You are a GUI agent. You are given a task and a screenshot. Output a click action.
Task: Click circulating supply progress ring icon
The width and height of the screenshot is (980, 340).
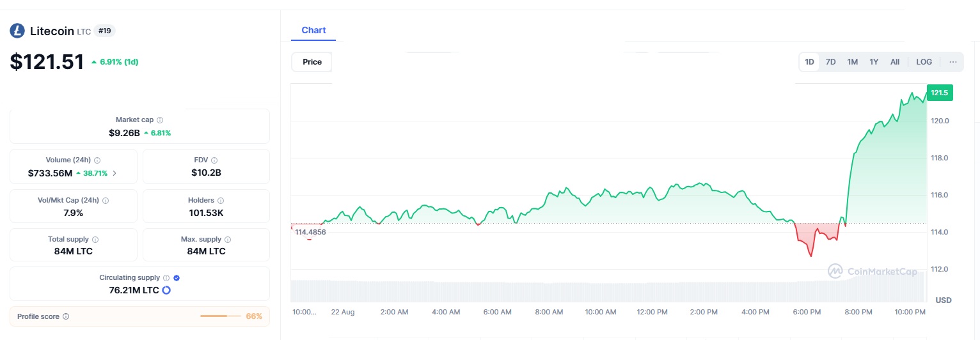pyautogui.click(x=166, y=290)
